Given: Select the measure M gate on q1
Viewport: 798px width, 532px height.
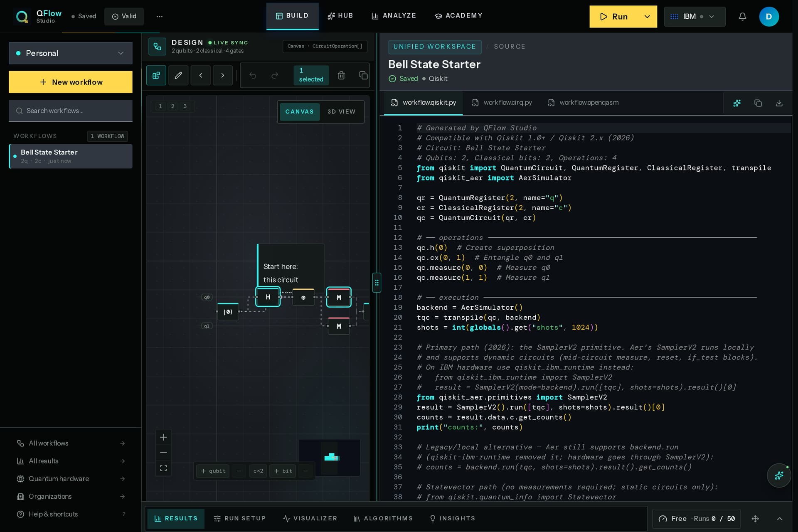Looking at the screenshot, I should click(x=339, y=326).
